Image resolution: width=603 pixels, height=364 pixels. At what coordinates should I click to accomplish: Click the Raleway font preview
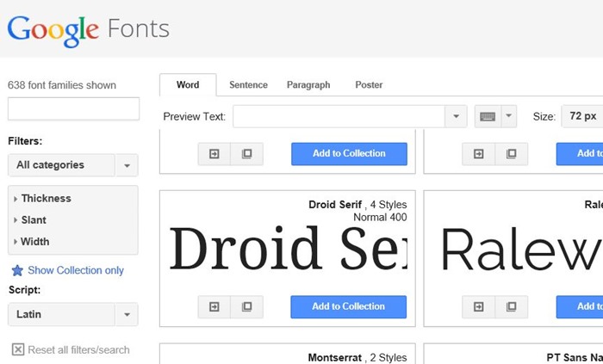pos(522,250)
